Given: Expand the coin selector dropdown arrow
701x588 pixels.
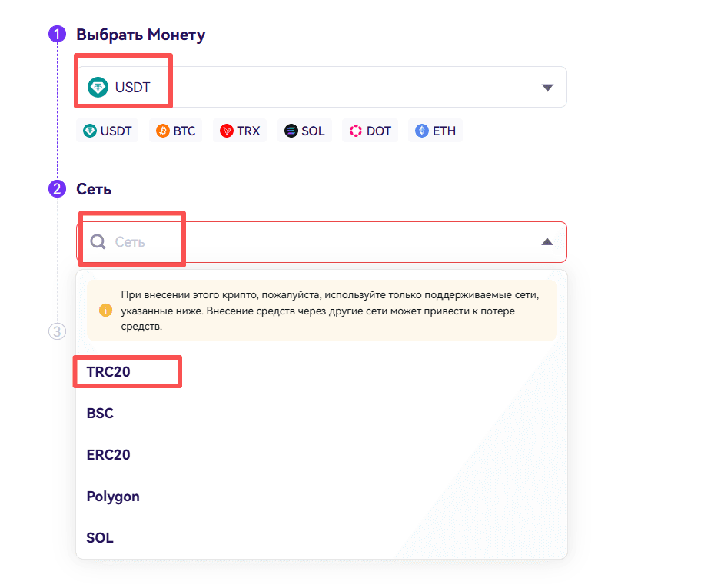Looking at the screenshot, I should pos(547,87).
